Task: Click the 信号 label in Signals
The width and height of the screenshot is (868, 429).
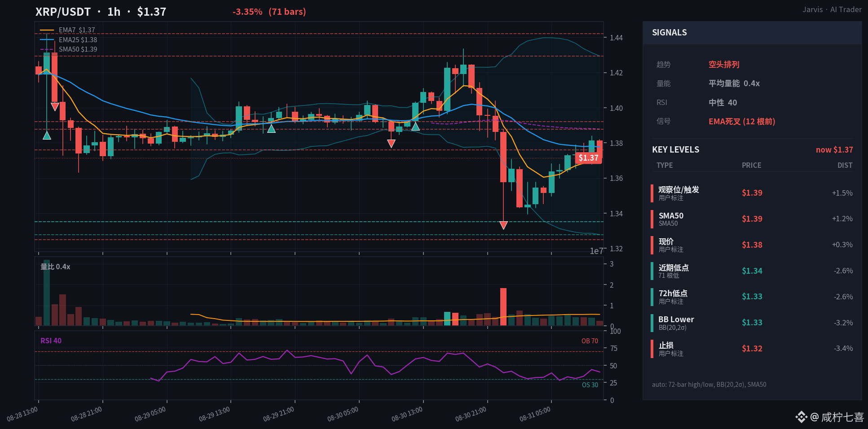Action: coord(663,122)
